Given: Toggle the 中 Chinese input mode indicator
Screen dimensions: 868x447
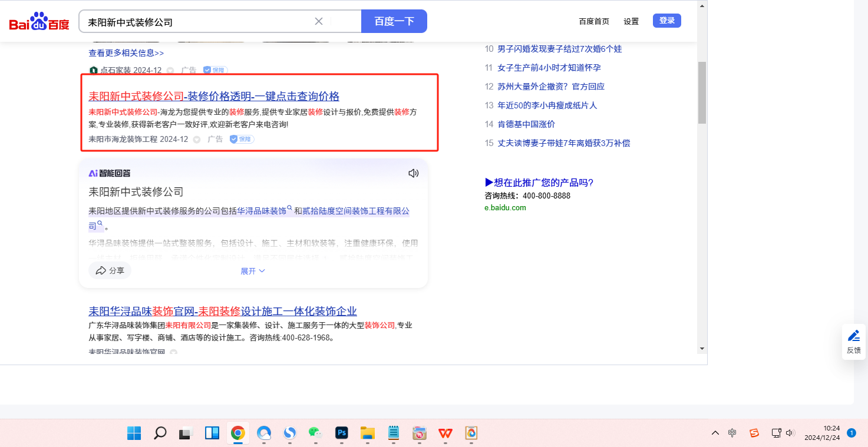Looking at the screenshot, I should click(x=732, y=433).
